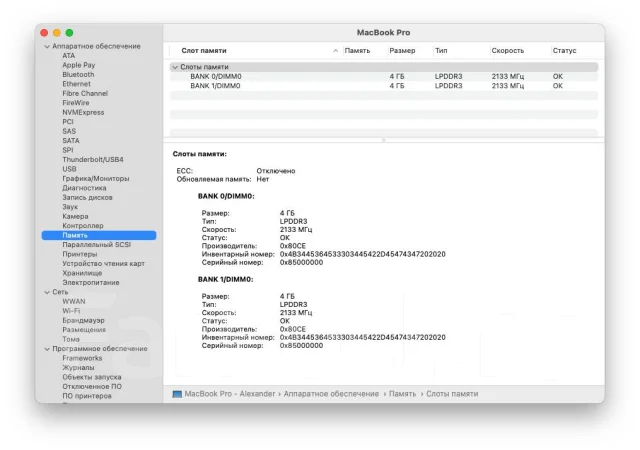Select NVMExpress in the sidebar
Image resolution: width=640 pixels, height=450 pixels.
83,112
